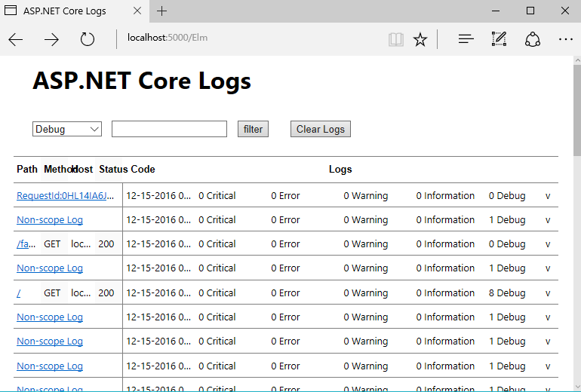This screenshot has width=581, height=392.
Task: Open reading view book icon
Action: 395,39
